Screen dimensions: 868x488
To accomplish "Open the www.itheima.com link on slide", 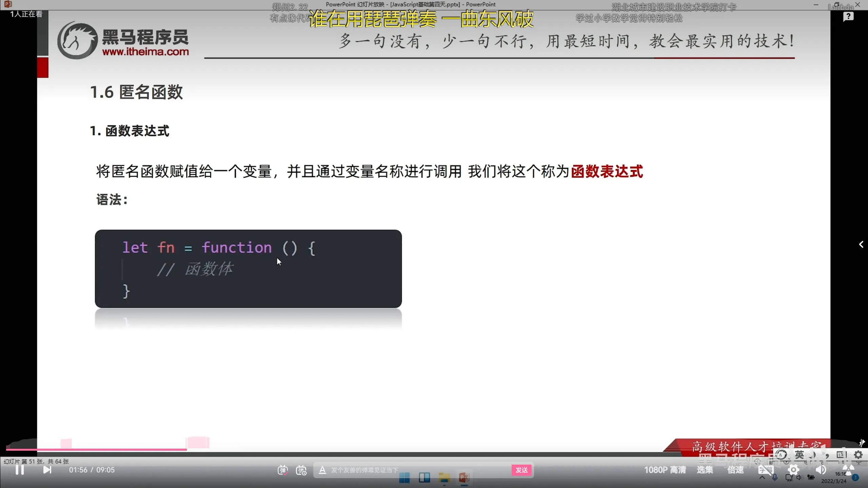I will pos(145,52).
